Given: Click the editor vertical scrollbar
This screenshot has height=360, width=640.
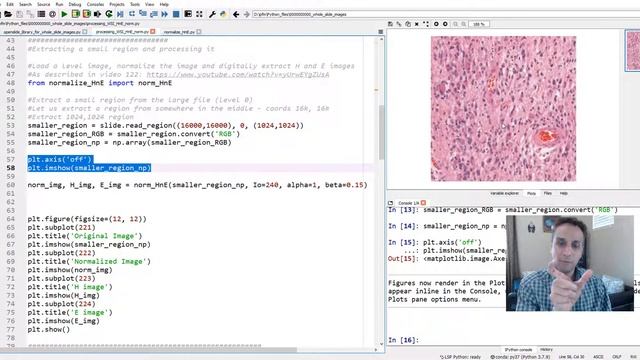Looking at the screenshot, I should [381, 132].
